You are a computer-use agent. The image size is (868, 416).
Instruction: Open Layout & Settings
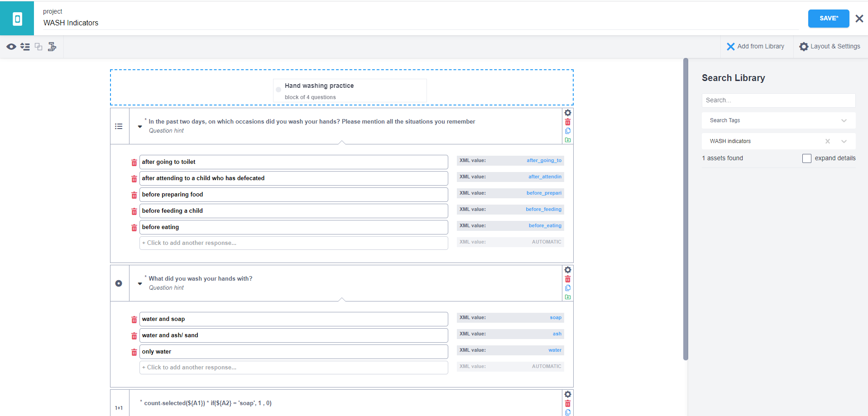pyautogui.click(x=830, y=46)
